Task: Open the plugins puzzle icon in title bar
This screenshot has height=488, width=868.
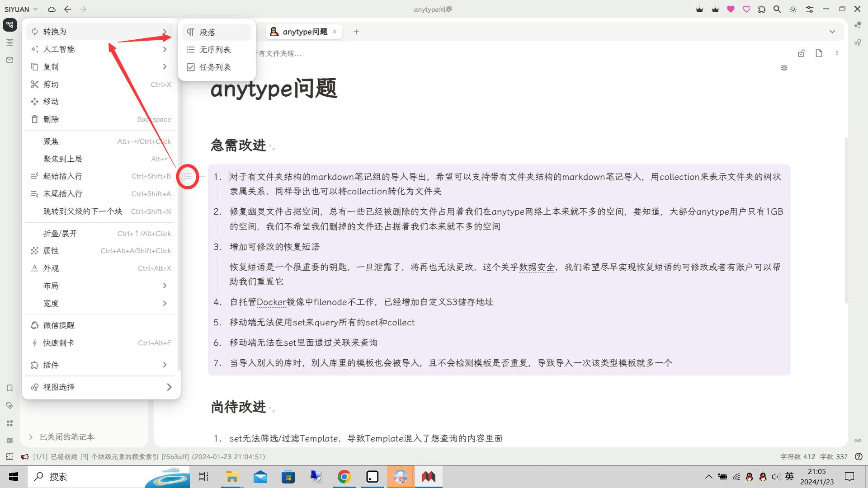Action: click(x=762, y=9)
